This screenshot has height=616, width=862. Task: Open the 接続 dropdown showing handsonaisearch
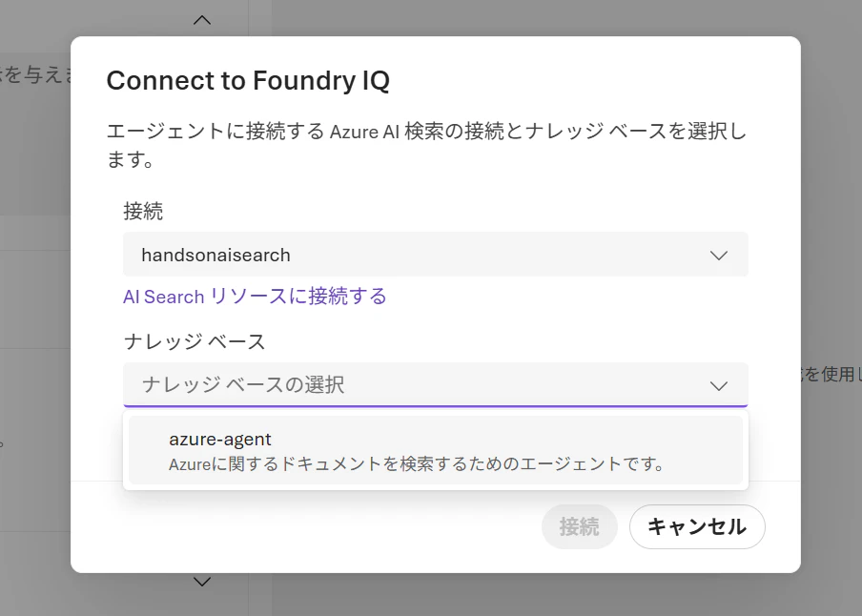click(436, 255)
